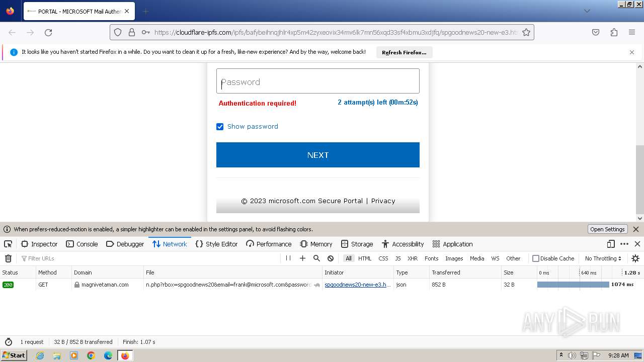Add a new request with the plus icon
Image resolution: width=644 pixels, height=362 pixels.
pos(302,258)
